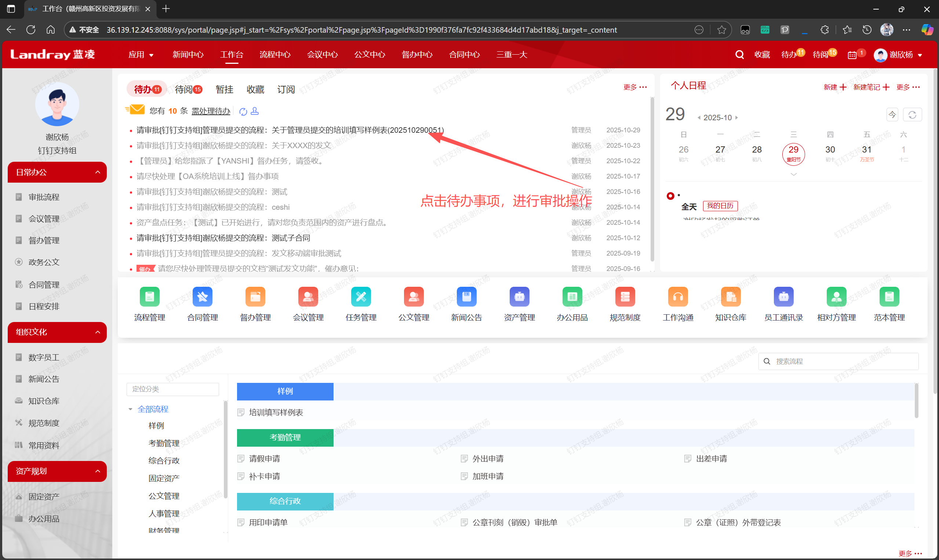Click the 资产管理 app icon
This screenshot has height=560, width=939.
[519, 297]
